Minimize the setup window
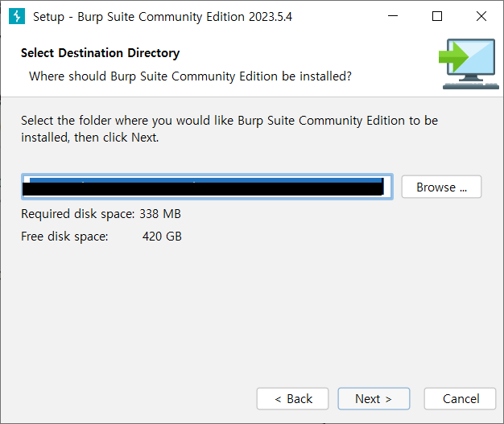 tap(393, 16)
